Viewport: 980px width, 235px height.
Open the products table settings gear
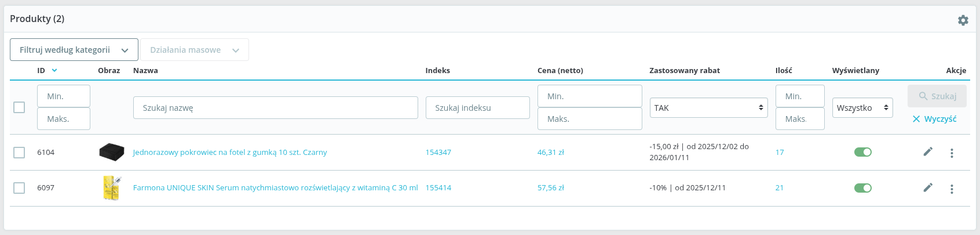pyautogui.click(x=963, y=20)
